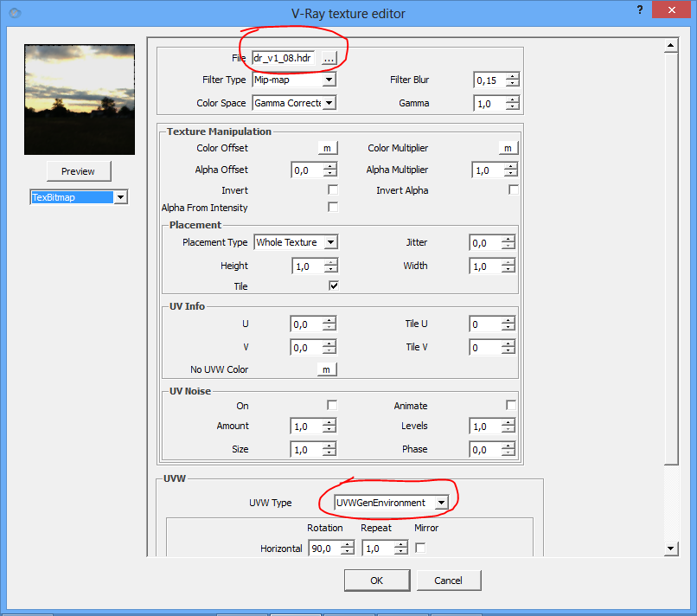Click the Tile U spinner arrows
The height and width of the screenshot is (616, 697).
click(x=508, y=324)
